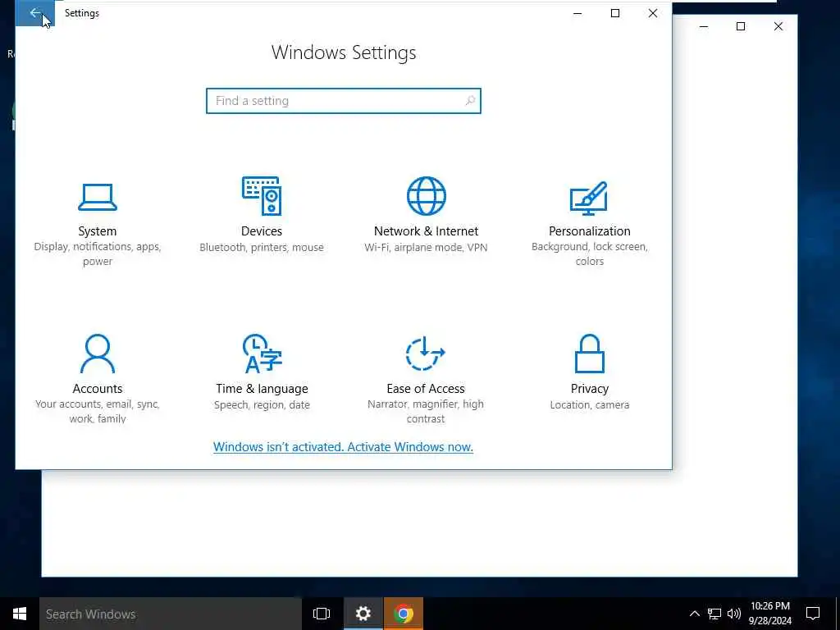Click the Accounts label text
Viewport: 840px width, 630px height.
click(x=98, y=388)
